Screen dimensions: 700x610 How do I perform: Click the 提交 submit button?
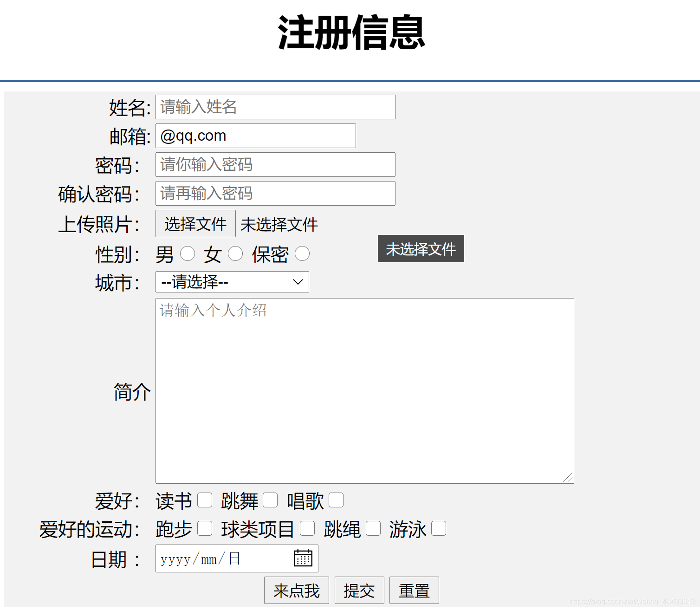359,591
